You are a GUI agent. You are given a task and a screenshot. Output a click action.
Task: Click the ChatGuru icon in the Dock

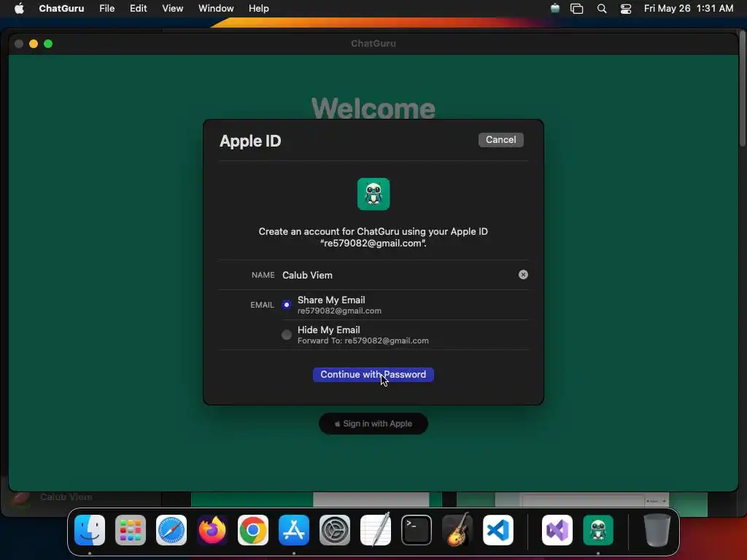pos(598,529)
